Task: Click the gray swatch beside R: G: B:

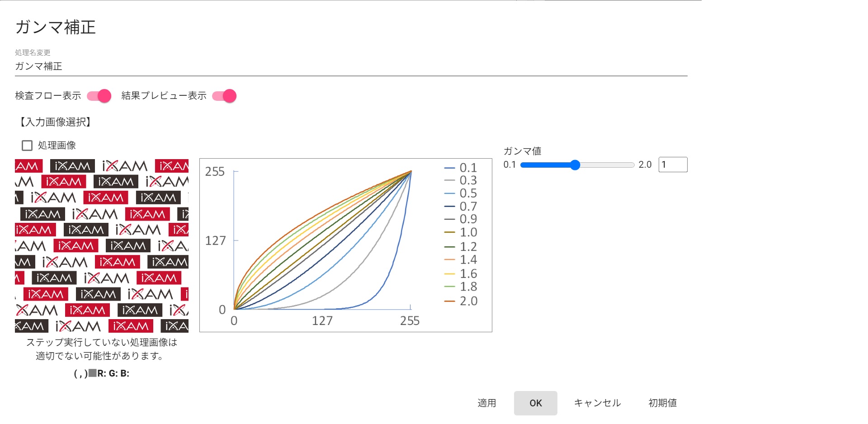Action: [93, 373]
